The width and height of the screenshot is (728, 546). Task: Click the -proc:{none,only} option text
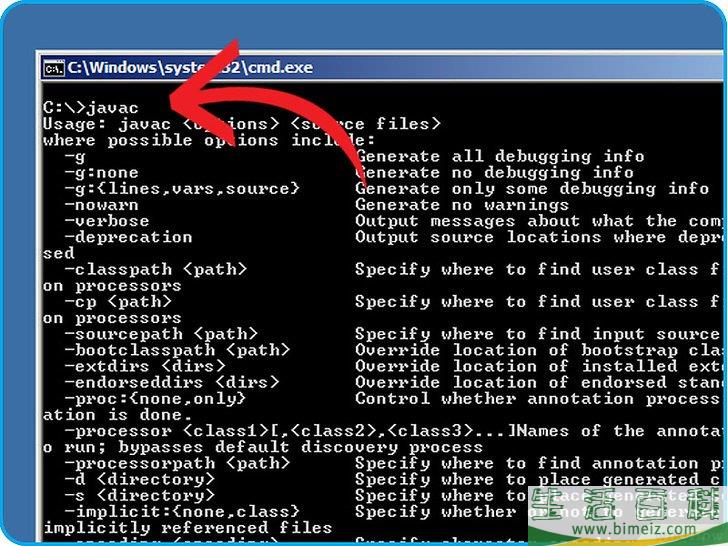155,398
